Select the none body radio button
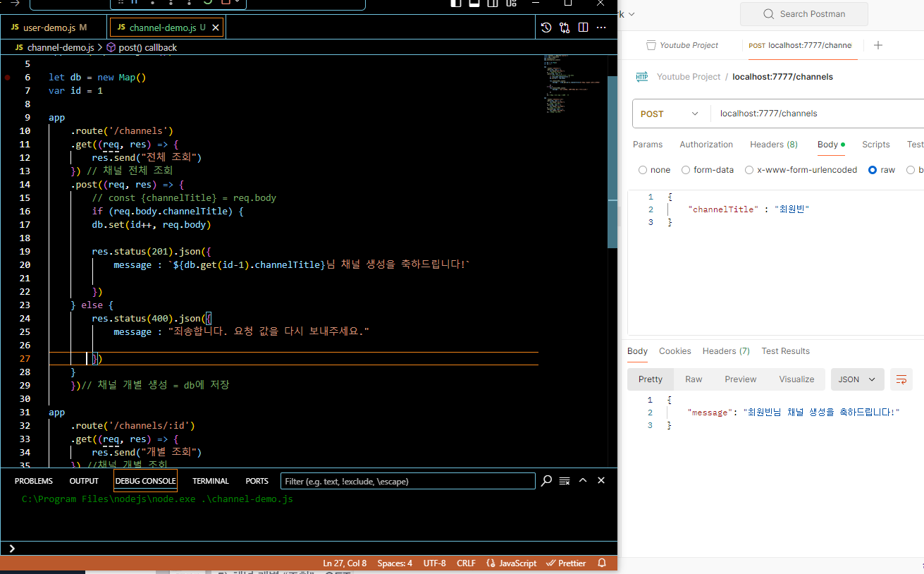 click(x=643, y=170)
